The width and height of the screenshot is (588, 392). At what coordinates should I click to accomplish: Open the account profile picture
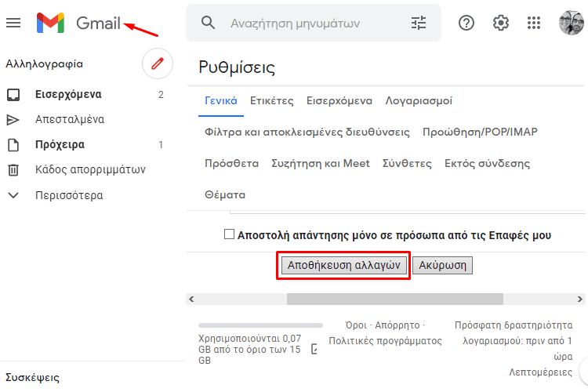[x=571, y=23]
